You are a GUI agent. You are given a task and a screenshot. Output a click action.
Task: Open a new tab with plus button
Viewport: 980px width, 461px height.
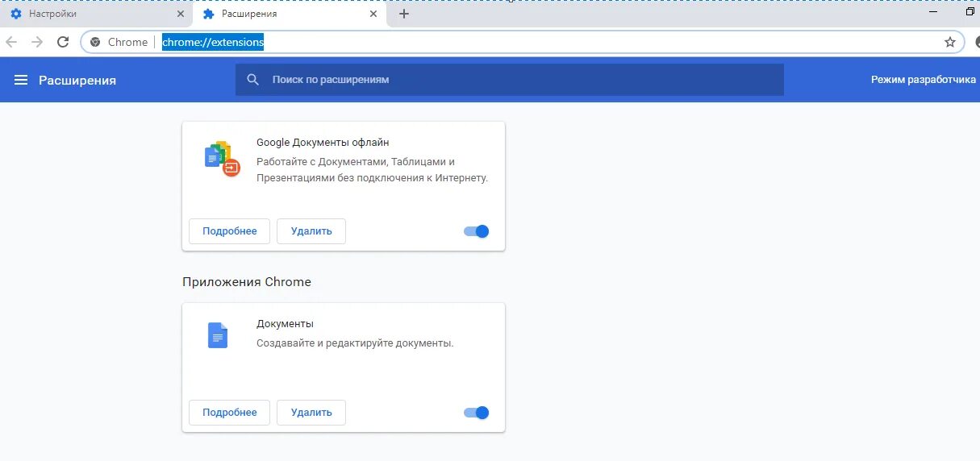(404, 14)
